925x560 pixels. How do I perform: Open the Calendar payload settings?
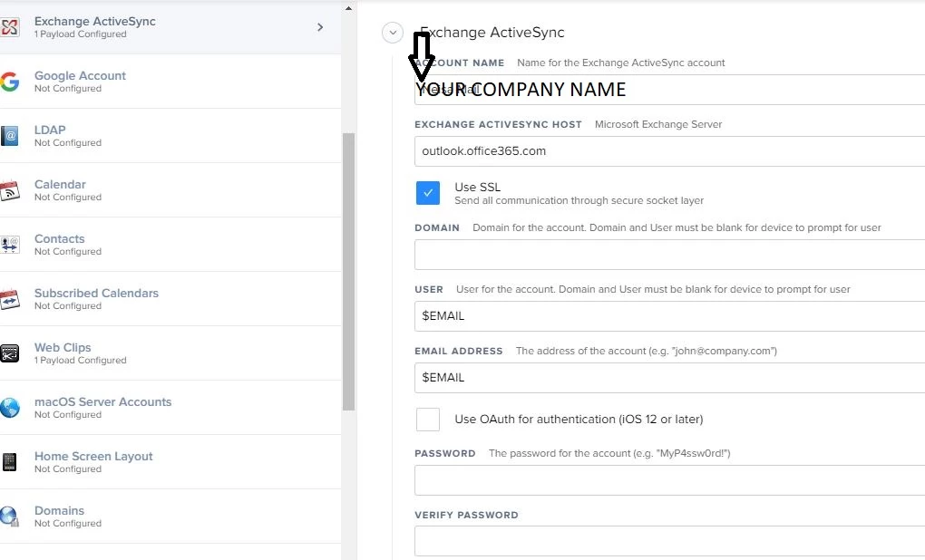[x=170, y=190]
